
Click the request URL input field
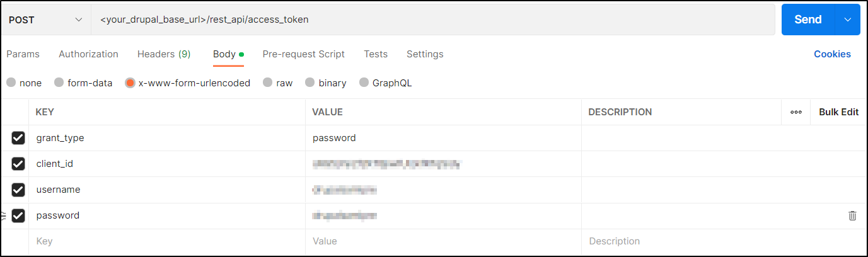[x=432, y=20]
